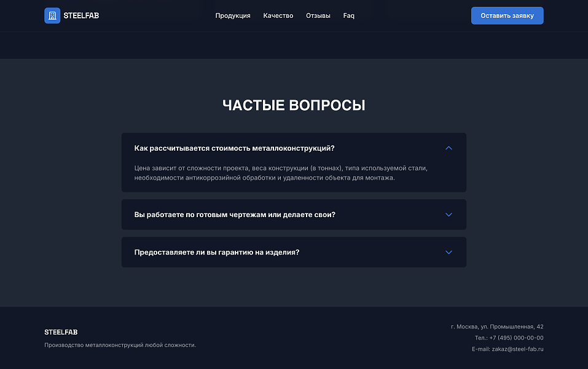
Task: Select the Faq menu link
Action: [348, 15]
